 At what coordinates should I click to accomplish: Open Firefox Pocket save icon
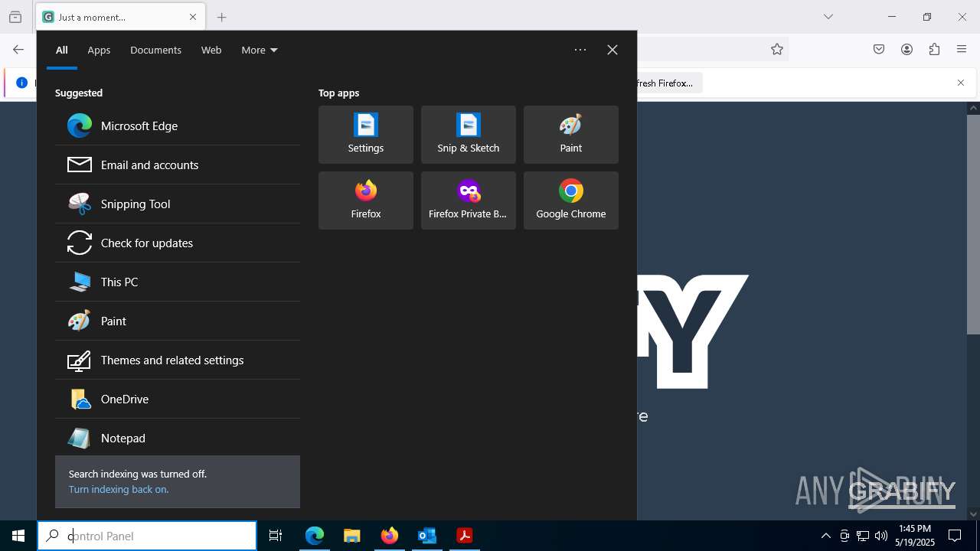point(879,49)
